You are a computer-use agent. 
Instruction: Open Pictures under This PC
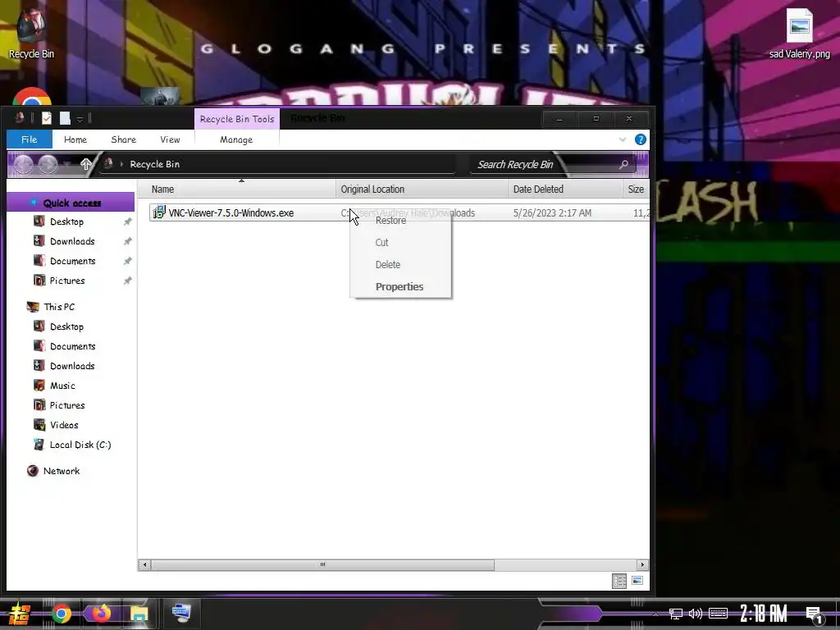[67, 405]
